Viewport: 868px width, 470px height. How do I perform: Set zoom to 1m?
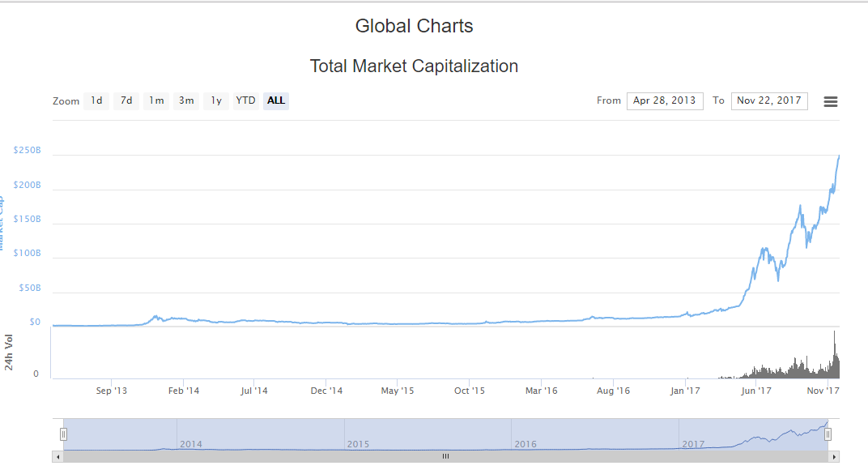tap(156, 100)
